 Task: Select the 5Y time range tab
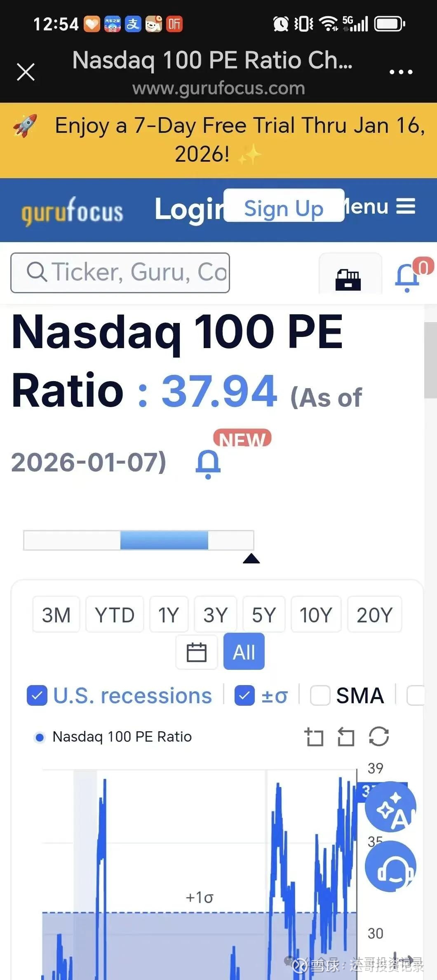tap(264, 615)
